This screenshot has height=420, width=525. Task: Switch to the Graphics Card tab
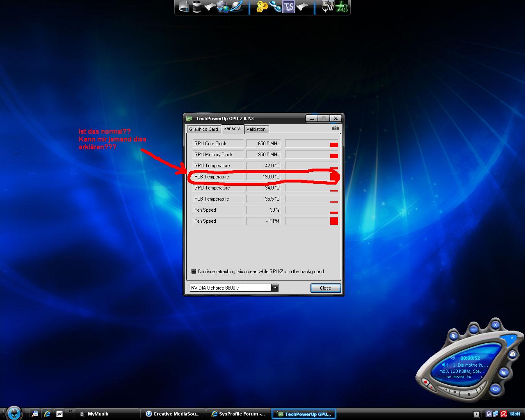tap(203, 129)
